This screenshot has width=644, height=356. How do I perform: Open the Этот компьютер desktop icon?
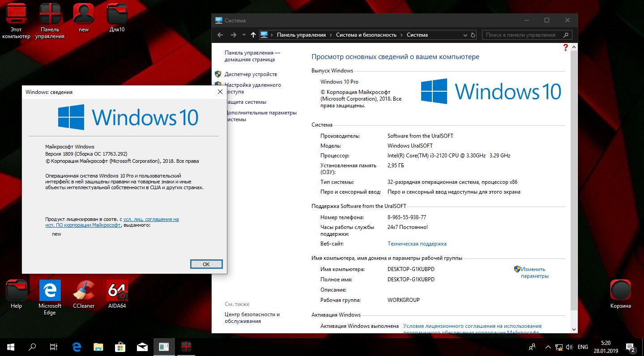coord(16,21)
